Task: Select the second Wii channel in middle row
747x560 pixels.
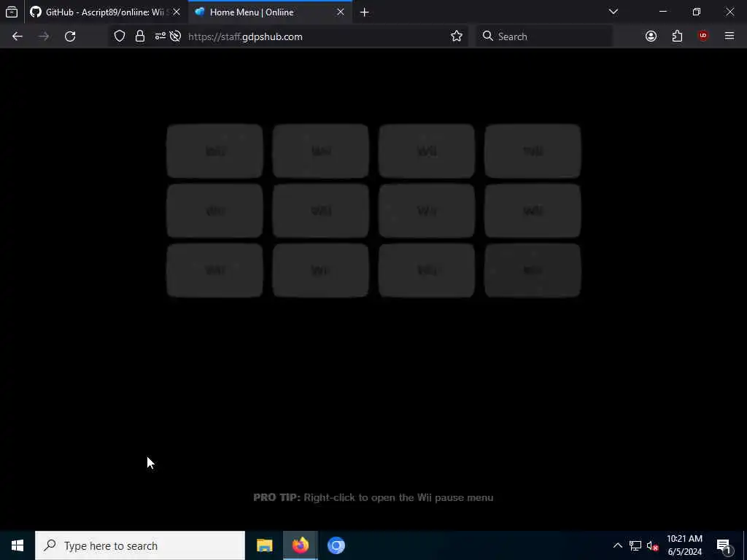Action: coord(321,211)
